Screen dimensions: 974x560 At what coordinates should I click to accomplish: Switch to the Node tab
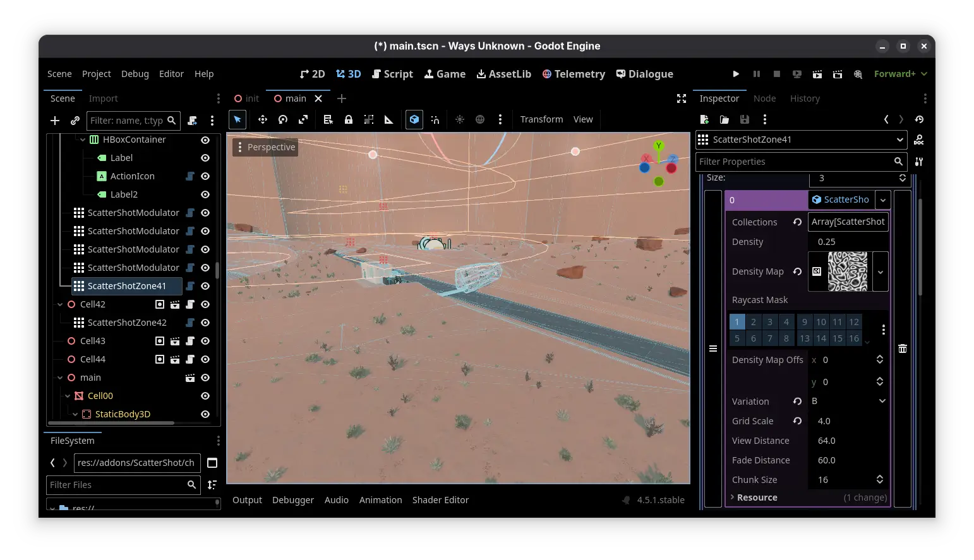point(764,98)
